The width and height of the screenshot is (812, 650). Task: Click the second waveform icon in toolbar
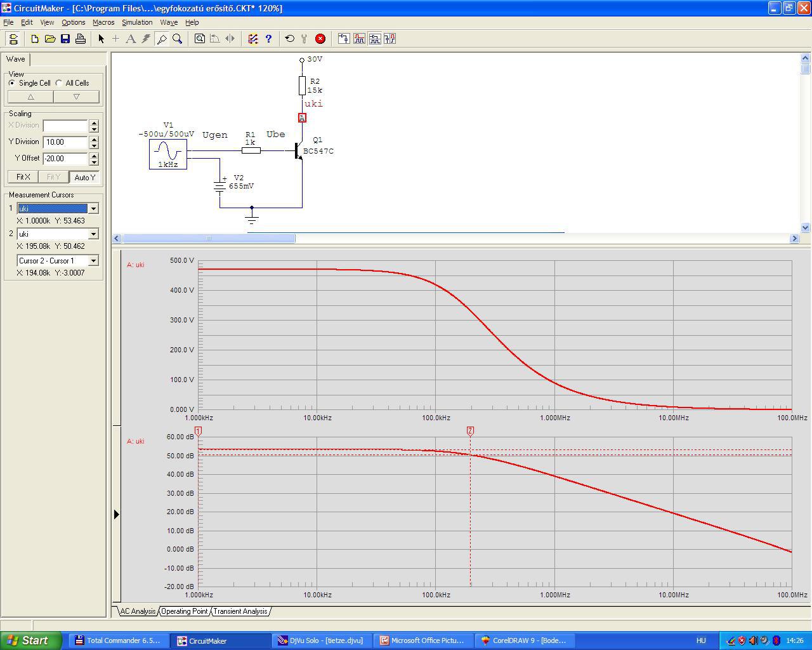coord(359,39)
